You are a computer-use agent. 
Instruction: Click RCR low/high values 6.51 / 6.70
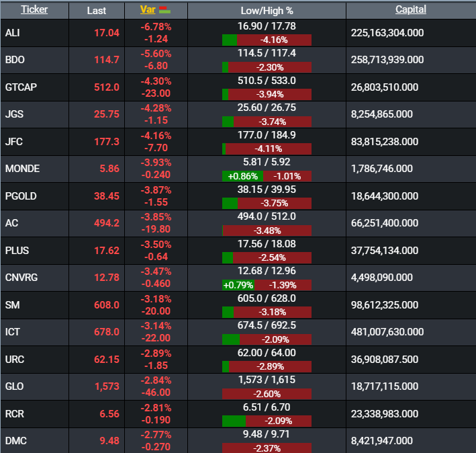tap(267, 407)
